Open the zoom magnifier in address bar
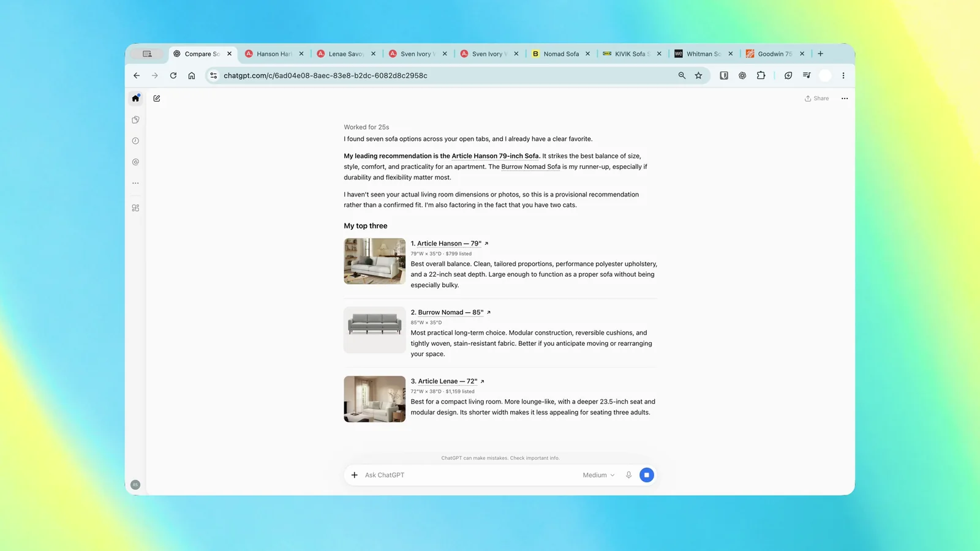Screen dimensions: 980x551 click(x=682, y=75)
